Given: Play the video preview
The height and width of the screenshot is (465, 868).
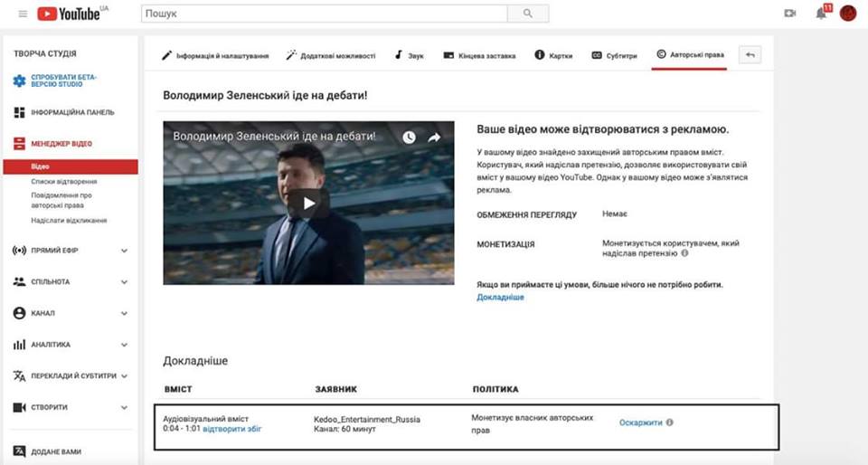Looking at the screenshot, I should tap(309, 204).
